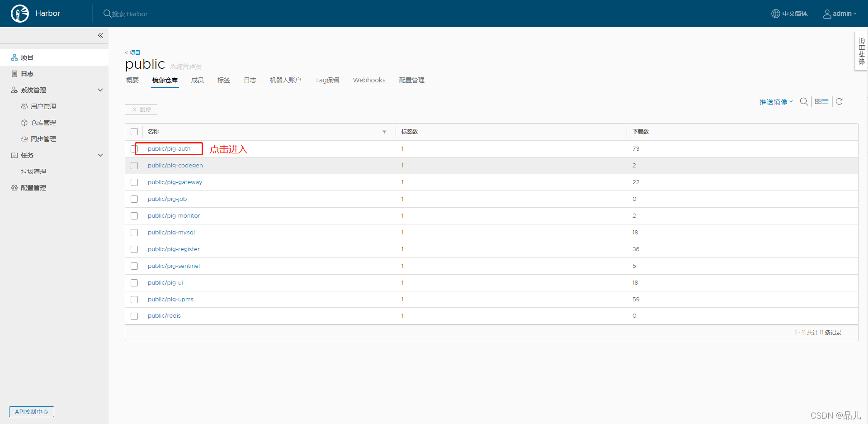Click the admin user avatar icon
The image size is (868, 424).
pyautogui.click(x=827, y=14)
